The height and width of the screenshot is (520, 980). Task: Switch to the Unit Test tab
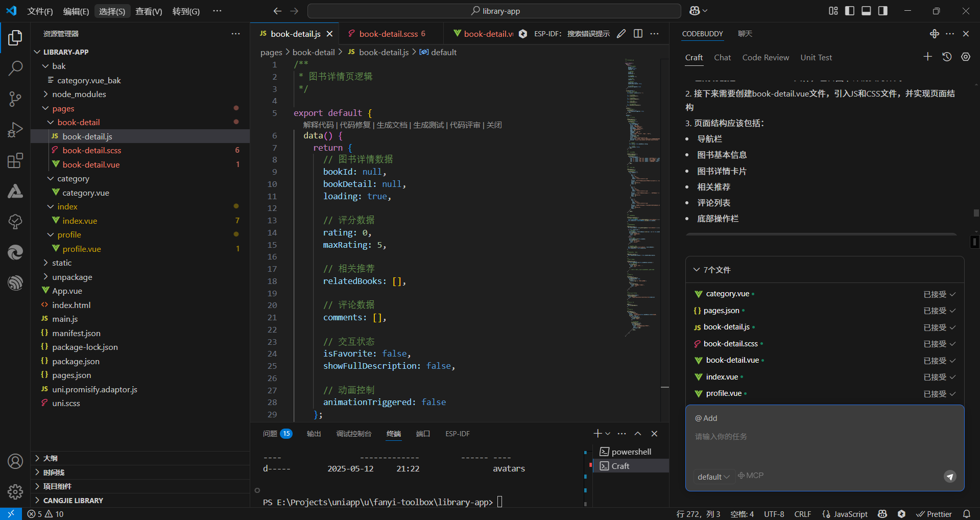[x=816, y=58]
